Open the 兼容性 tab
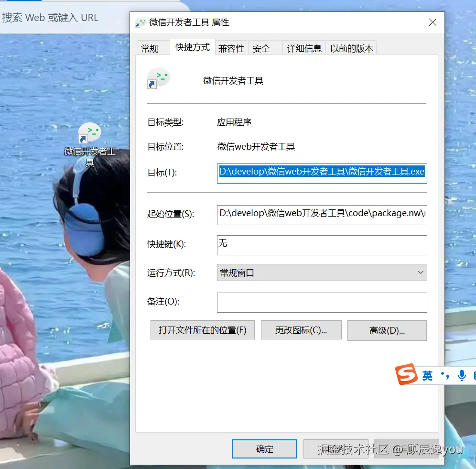476x469 pixels. 231,48
